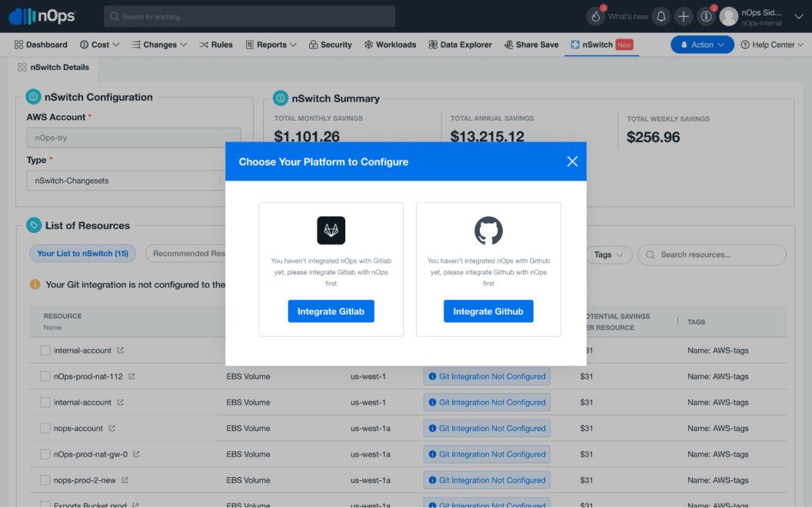Click the search magnifier icon in resources search
Image resolution: width=812 pixels, height=508 pixels.
[651, 255]
